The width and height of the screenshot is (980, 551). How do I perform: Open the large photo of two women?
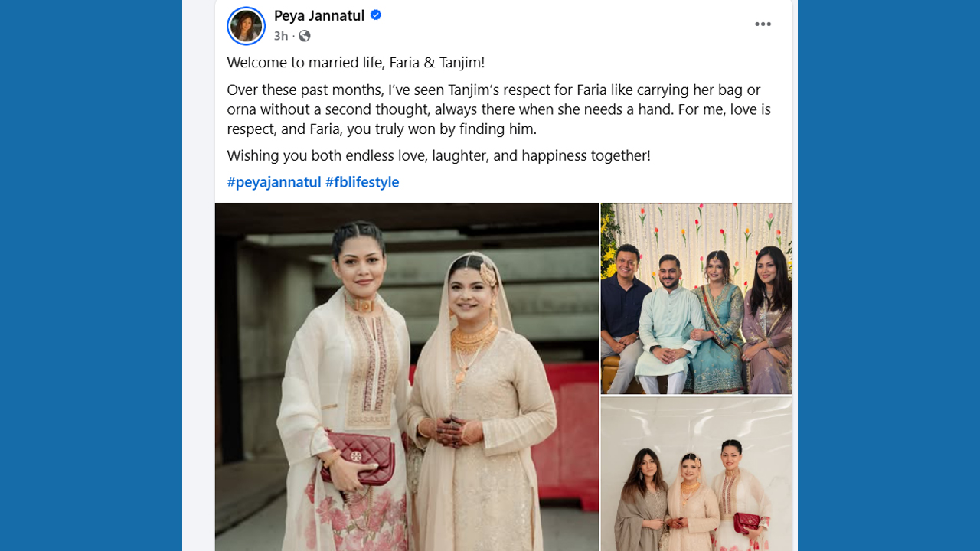[407, 377]
